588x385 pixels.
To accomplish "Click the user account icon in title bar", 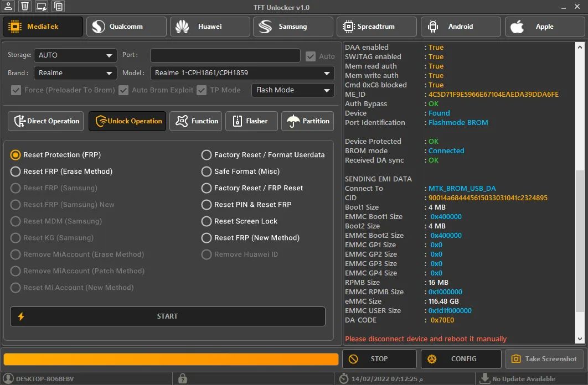I will click(8, 6).
